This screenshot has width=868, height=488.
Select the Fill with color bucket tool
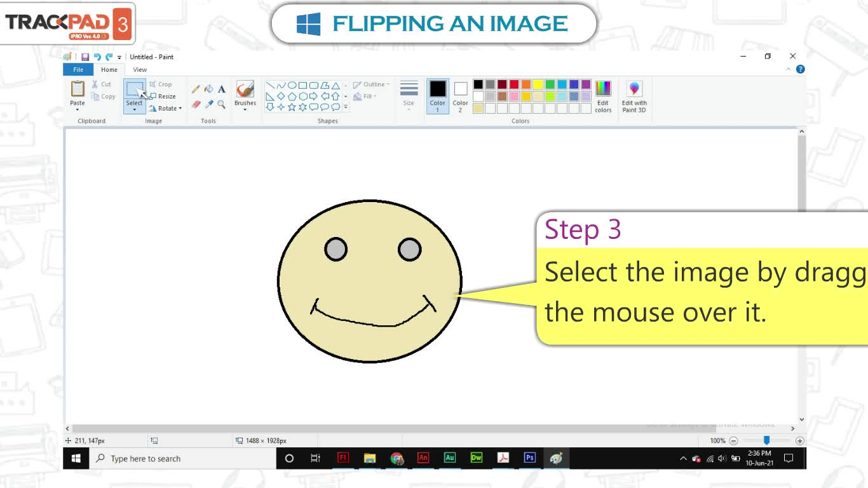pyautogui.click(x=208, y=89)
